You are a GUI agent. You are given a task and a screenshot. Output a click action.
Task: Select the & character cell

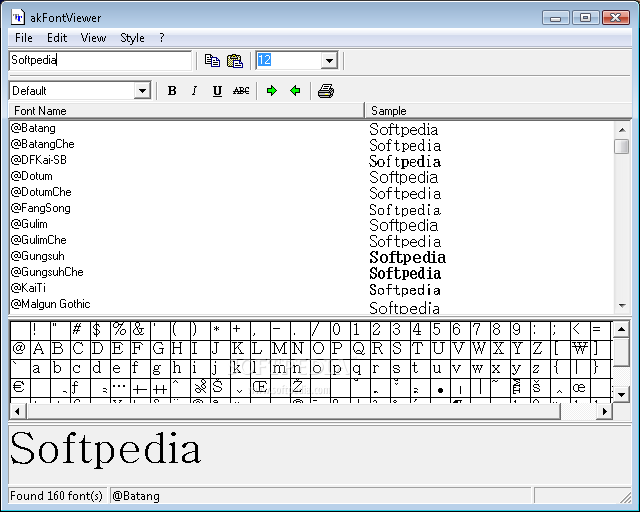[x=139, y=329]
